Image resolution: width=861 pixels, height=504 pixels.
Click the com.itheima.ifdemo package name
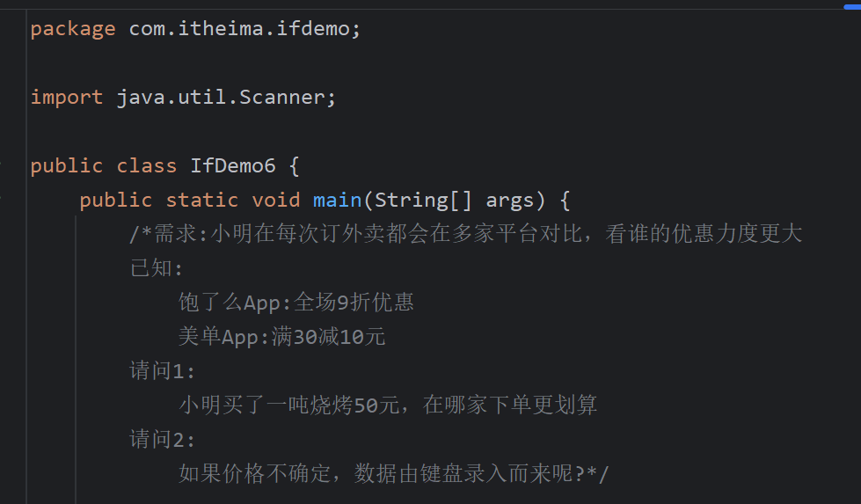tap(239, 28)
